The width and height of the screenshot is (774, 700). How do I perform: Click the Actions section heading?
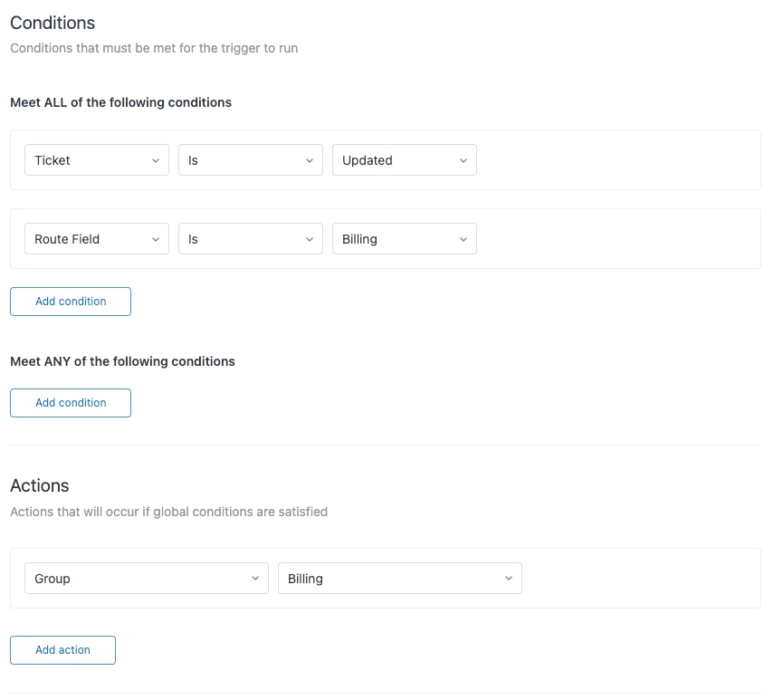40,486
